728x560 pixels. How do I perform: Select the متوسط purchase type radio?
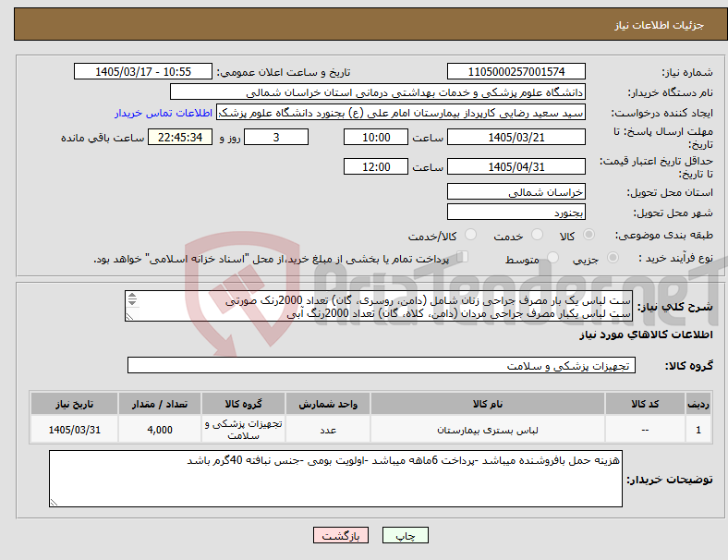click(x=552, y=258)
